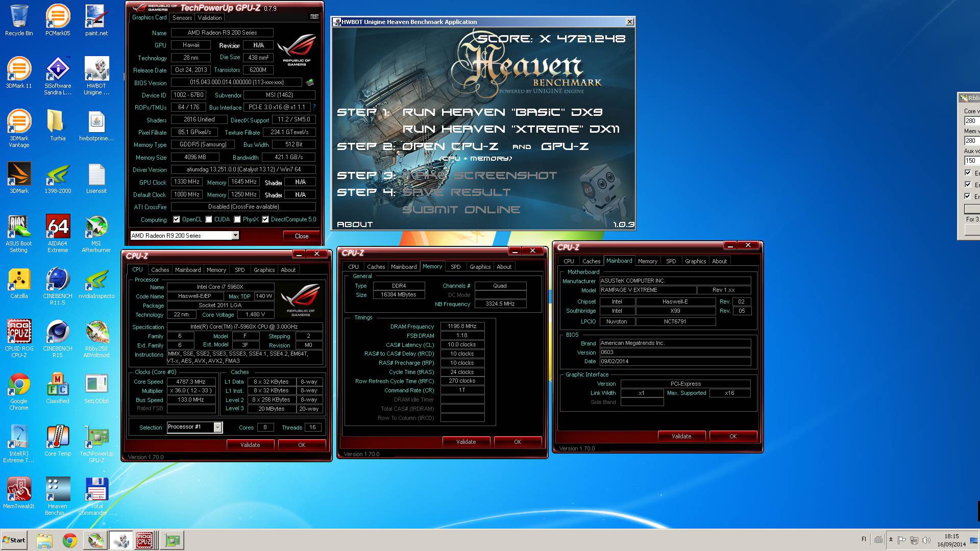The image size is (980, 551).
Task: Open Intel Extreme Tuning desktop icon
Action: 19,443
